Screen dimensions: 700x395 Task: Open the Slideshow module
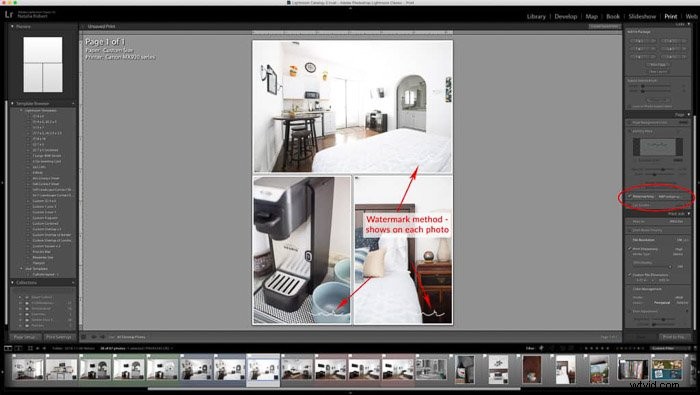pyautogui.click(x=642, y=17)
